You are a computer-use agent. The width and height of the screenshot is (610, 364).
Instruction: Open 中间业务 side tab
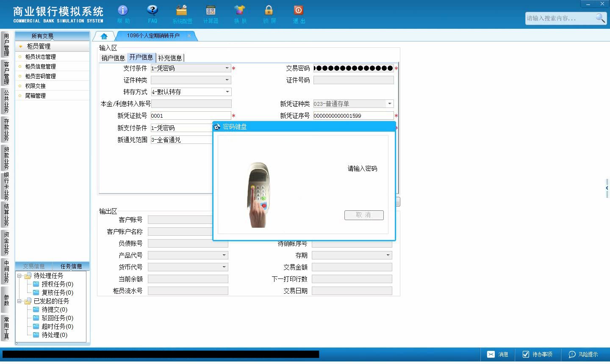6,271
